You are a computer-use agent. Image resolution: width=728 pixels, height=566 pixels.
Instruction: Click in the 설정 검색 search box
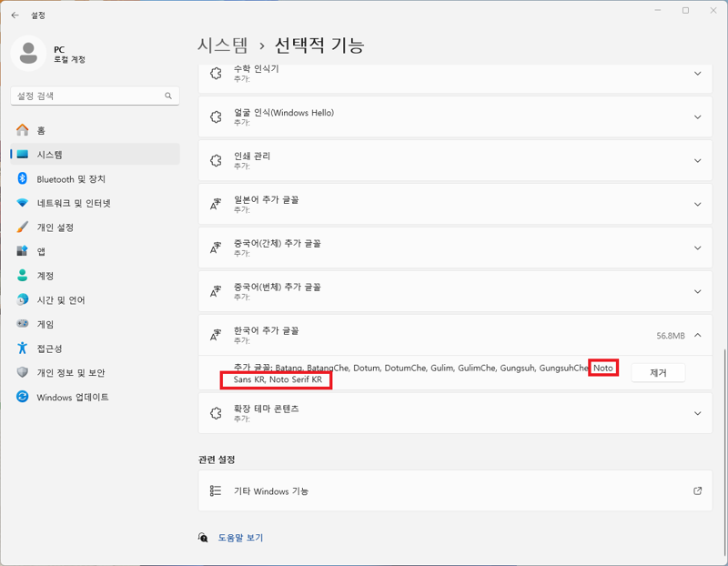[x=95, y=96]
